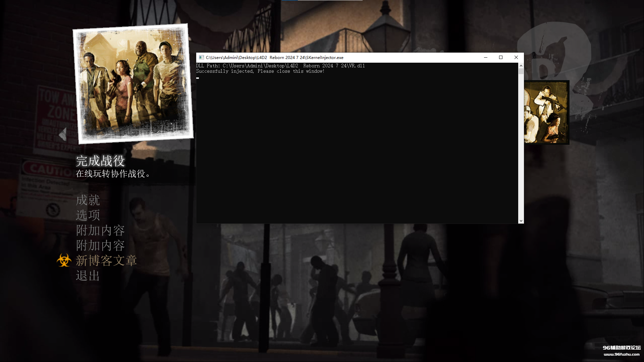The image size is (644, 362).
Task: Click the left arrow beside the campaign photo
Action: [x=63, y=134]
